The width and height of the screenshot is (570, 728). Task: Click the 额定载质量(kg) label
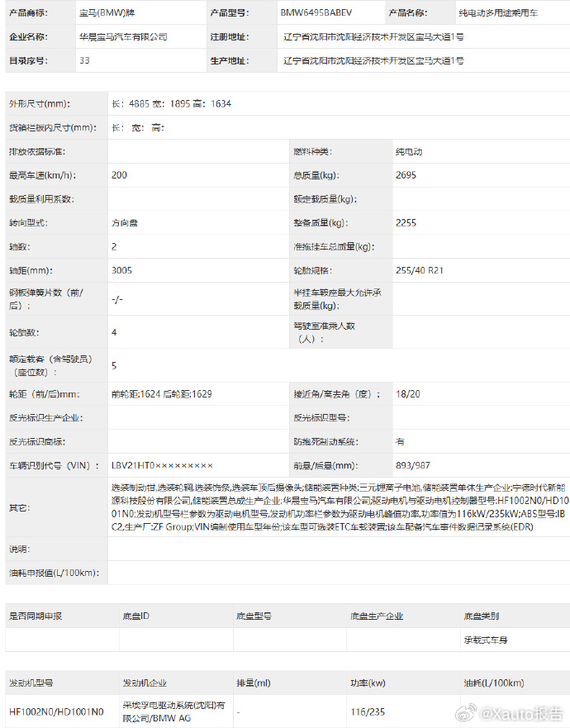pyautogui.click(x=325, y=198)
